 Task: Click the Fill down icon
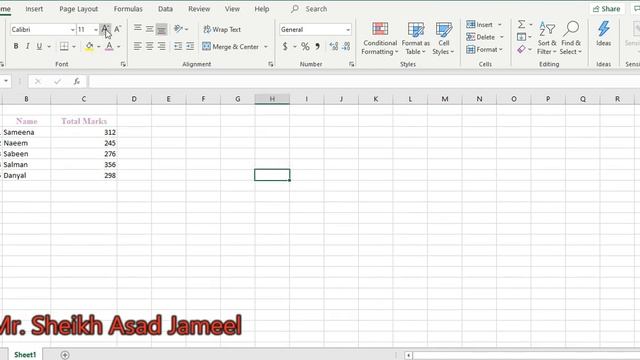click(522, 37)
